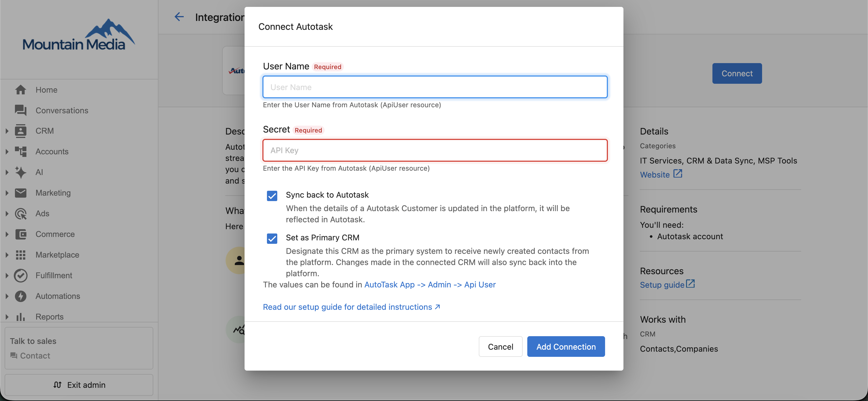Viewport: 868px width, 401px height.
Task: Uncheck Set as Primary CRM checkbox
Action: pyautogui.click(x=272, y=238)
